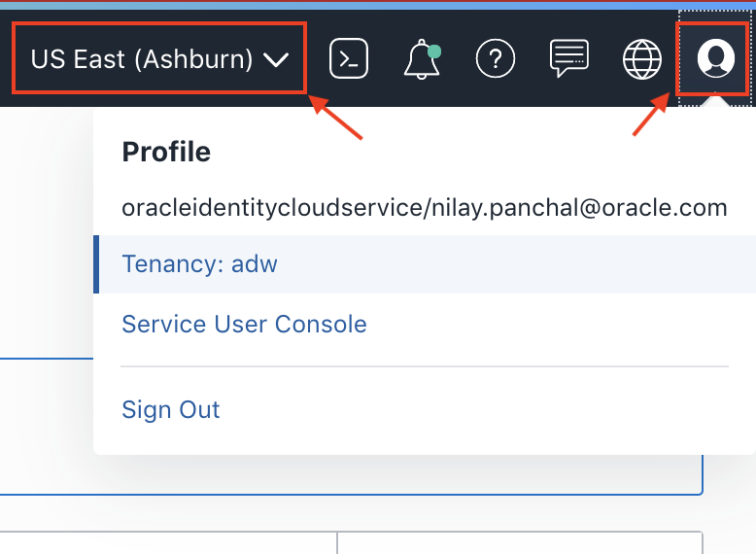Screen dimensions: 756x554
Task: Open Service User Console
Action: tap(244, 324)
